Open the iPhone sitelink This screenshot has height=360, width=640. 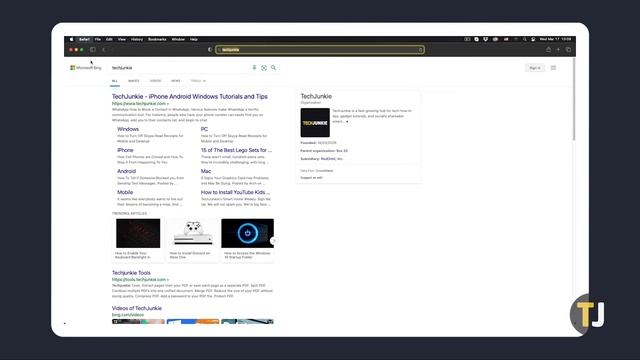point(125,150)
